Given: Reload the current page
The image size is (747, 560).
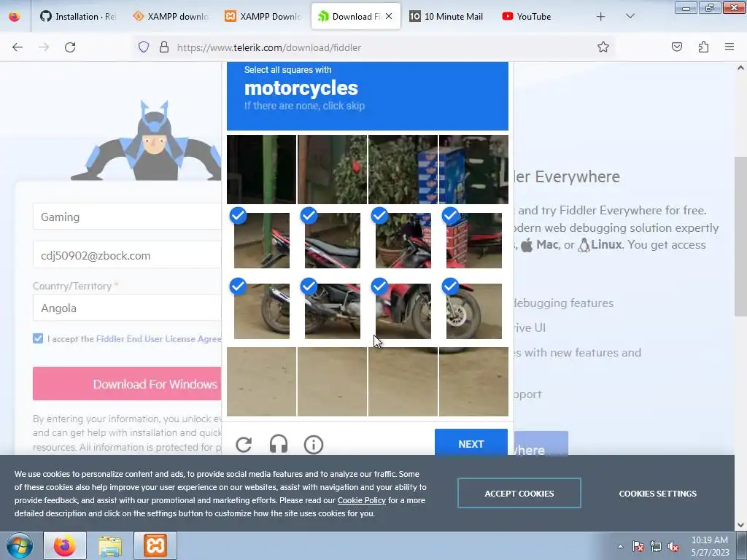Looking at the screenshot, I should click(x=70, y=47).
